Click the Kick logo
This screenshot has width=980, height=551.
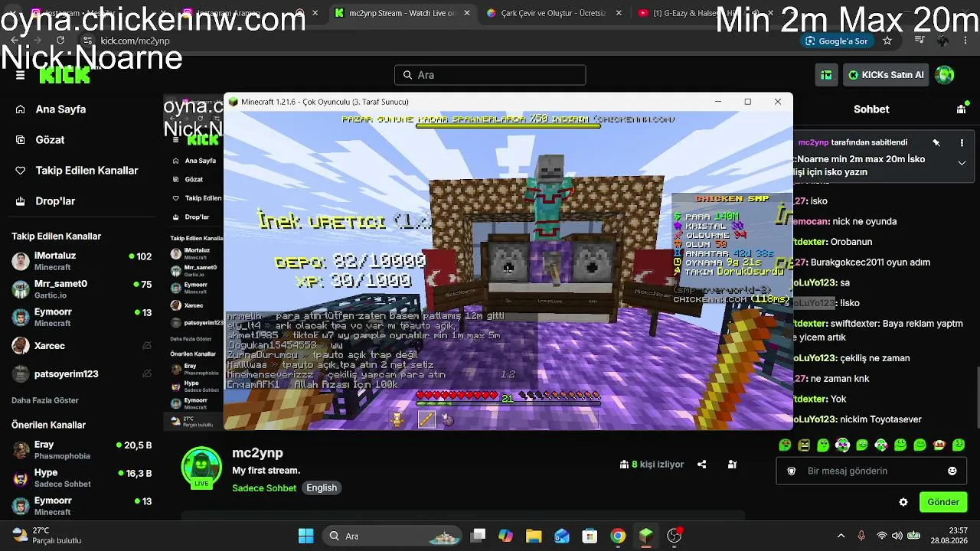[x=65, y=75]
